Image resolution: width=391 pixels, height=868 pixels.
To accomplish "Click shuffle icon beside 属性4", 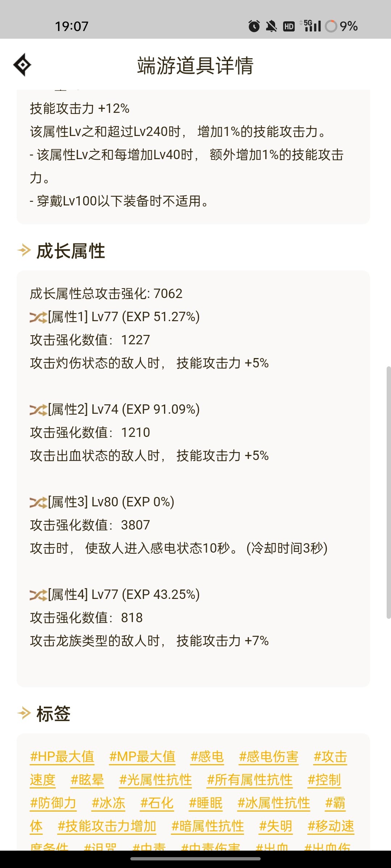I will 38,595.
